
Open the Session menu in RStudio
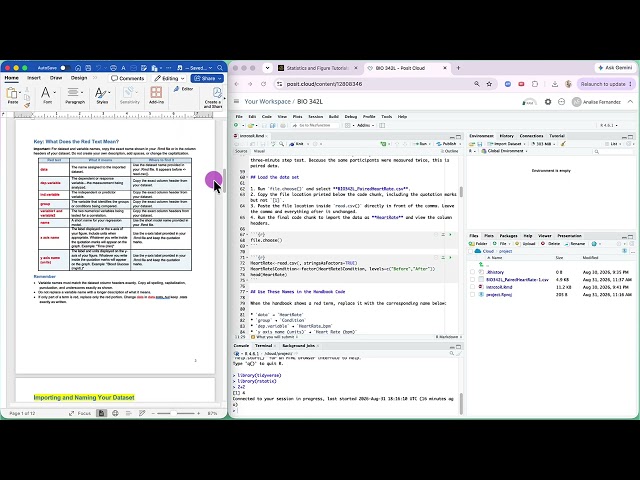click(316, 116)
